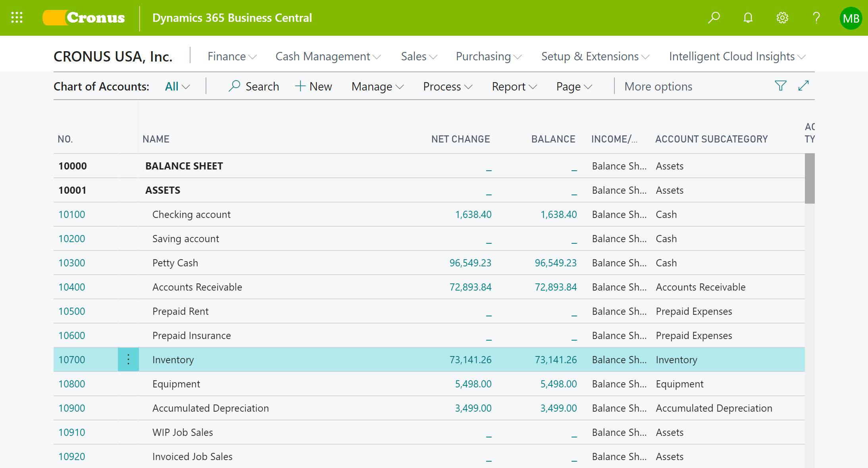Viewport: 868px width, 468px height.
Task: Click the Cronus logo
Action: pyautogui.click(x=84, y=18)
